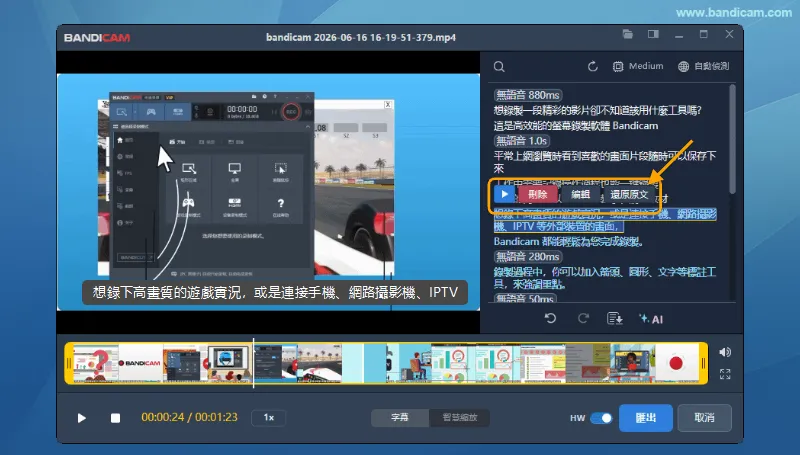Viewport: 800px width, 455px height.
Task: Open subtitle search with the magnifier icon
Action: [499, 67]
